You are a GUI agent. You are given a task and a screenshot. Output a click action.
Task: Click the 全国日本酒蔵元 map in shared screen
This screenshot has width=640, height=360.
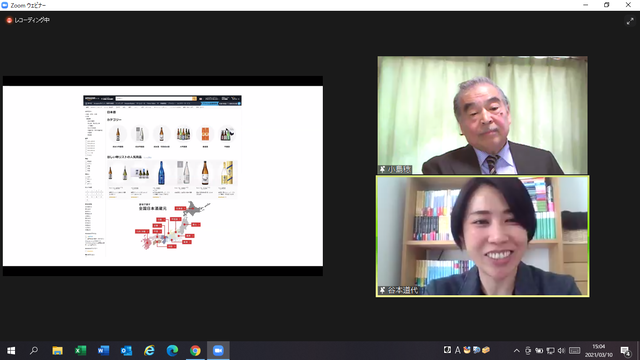(173, 225)
